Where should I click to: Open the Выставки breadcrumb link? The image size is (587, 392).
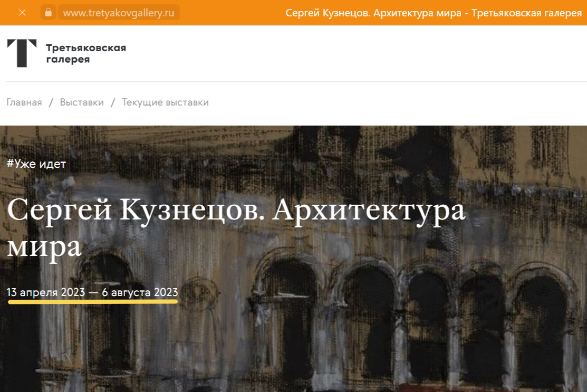pyautogui.click(x=82, y=102)
